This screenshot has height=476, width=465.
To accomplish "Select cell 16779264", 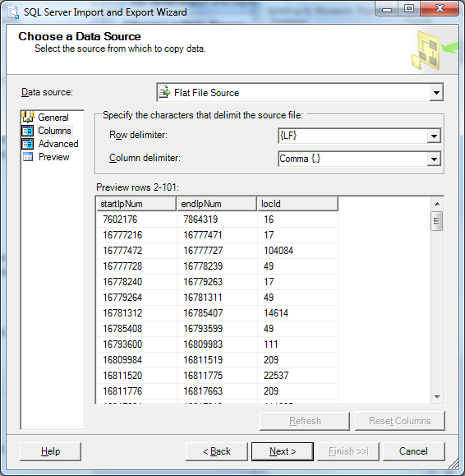I will point(137,298).
